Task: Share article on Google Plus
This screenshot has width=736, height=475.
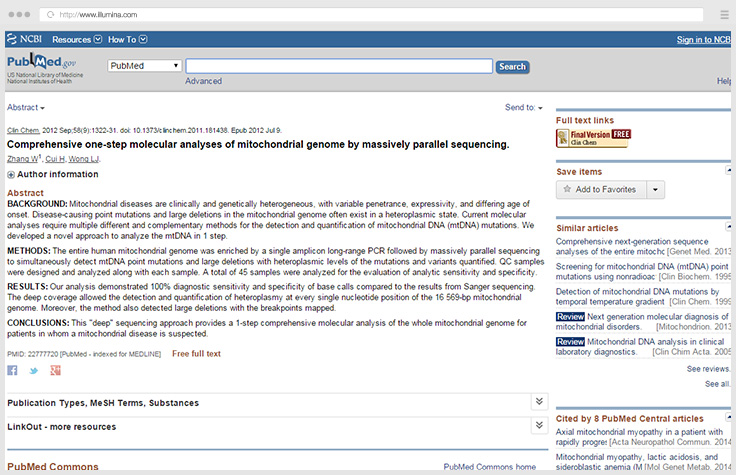Action: (56, 370)
